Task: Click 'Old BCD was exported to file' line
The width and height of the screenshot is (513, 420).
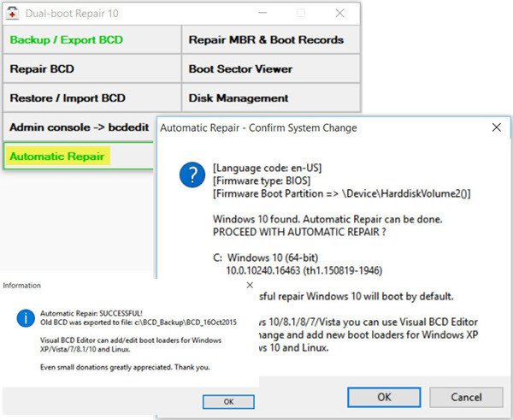Action: pyautogui.click(x=139, y=322)
